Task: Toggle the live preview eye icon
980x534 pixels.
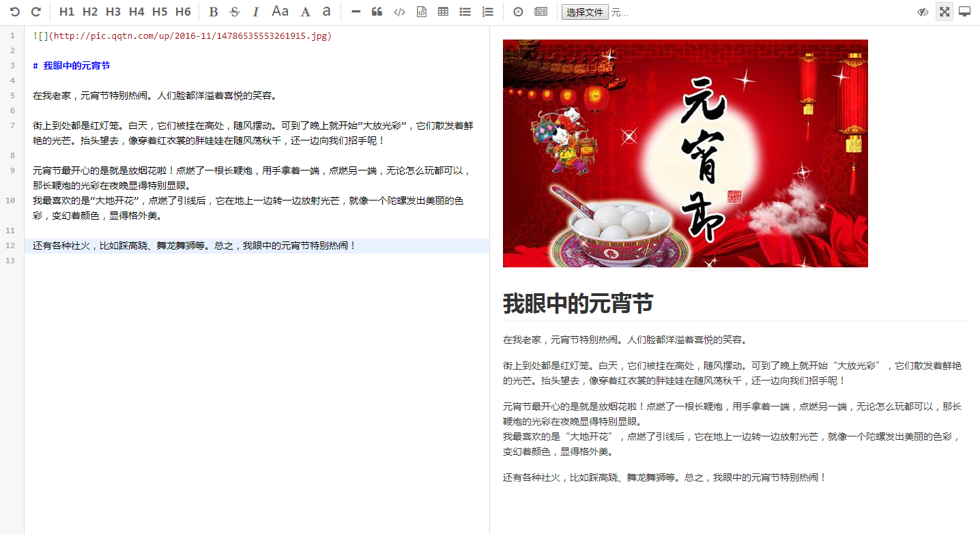Action: (x=923, y=12)
